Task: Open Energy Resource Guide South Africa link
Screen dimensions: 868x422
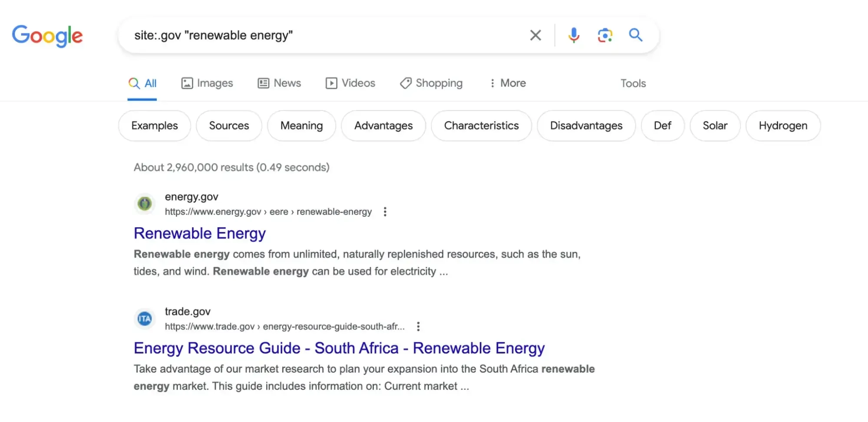Action: 339,348
